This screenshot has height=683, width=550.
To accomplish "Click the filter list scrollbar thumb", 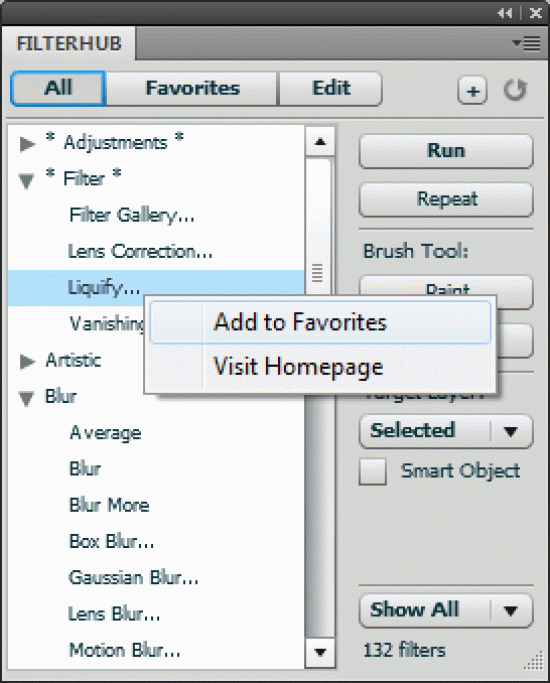I will pyautogui.click(x=319, y=273).
